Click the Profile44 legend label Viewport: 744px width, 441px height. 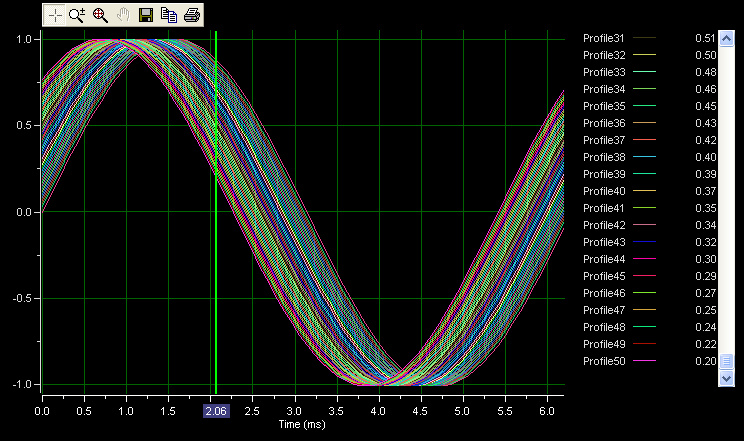click(604, 259)
